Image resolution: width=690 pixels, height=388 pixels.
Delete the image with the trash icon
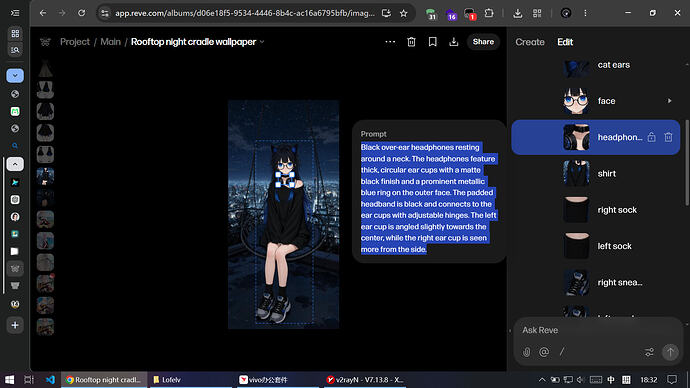click(x=411, y=42)
